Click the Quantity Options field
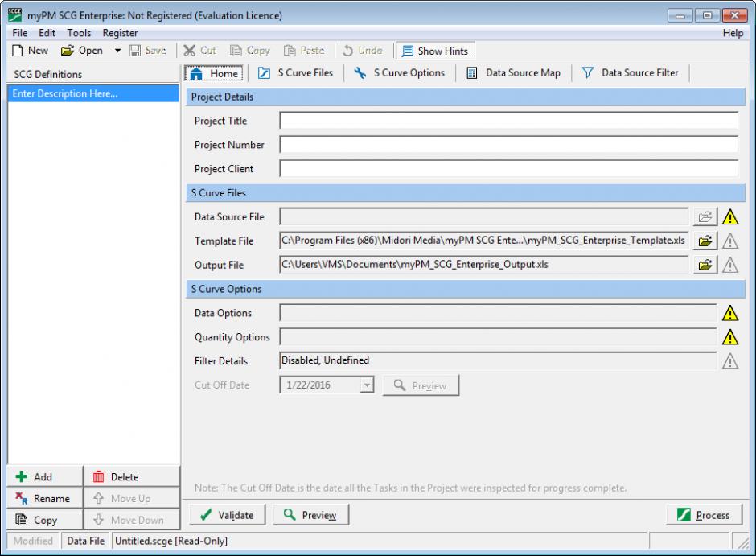This screenshot has width=756, height=556. tap(498, 337)
